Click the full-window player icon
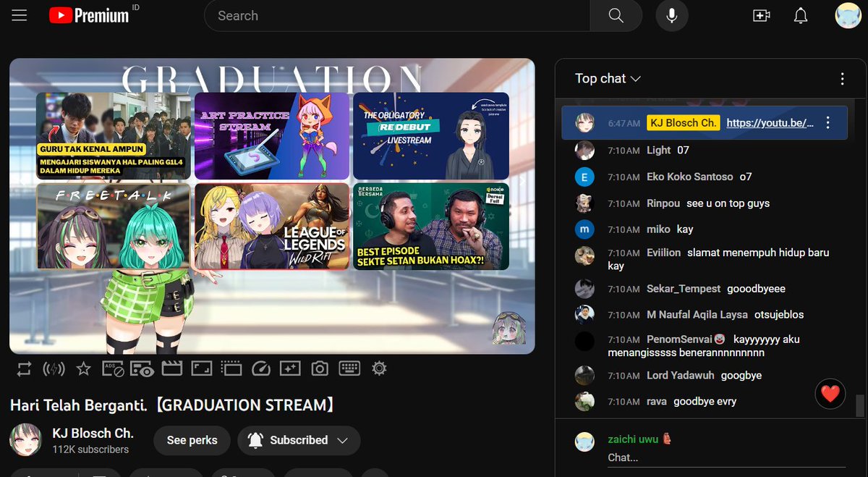Image resolution: width=868 pixels, height=477 pixels. click(201, 369)
